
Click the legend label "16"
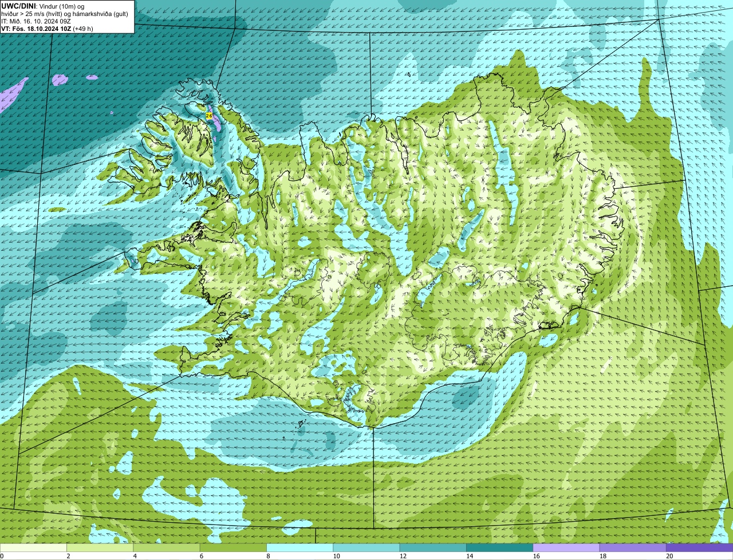click(536, 556)
